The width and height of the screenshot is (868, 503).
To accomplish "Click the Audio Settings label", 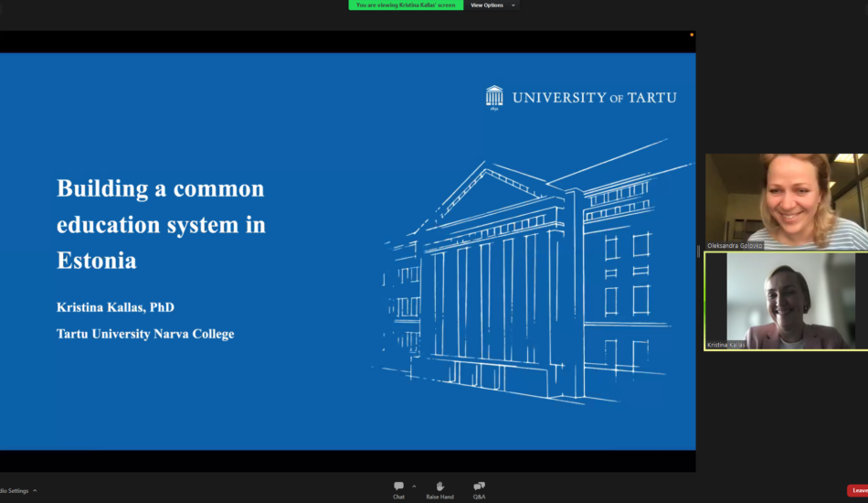I will (13, 490).
